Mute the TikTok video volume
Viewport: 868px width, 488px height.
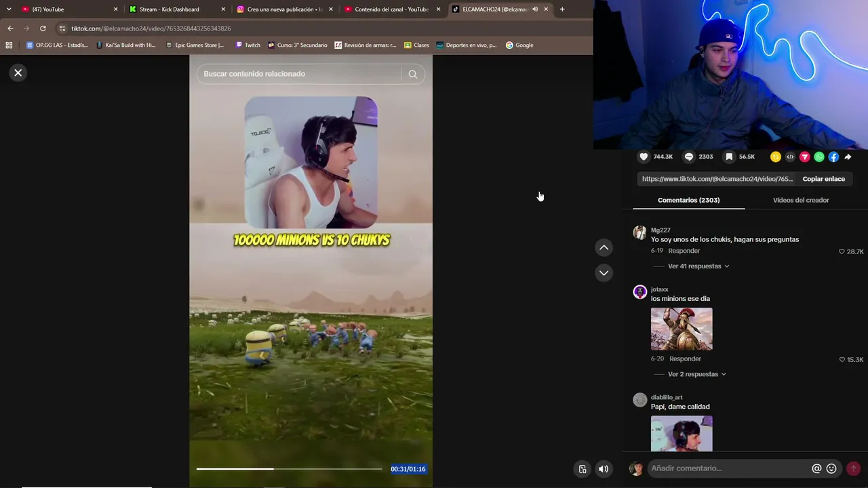click(x=604, y=469)
